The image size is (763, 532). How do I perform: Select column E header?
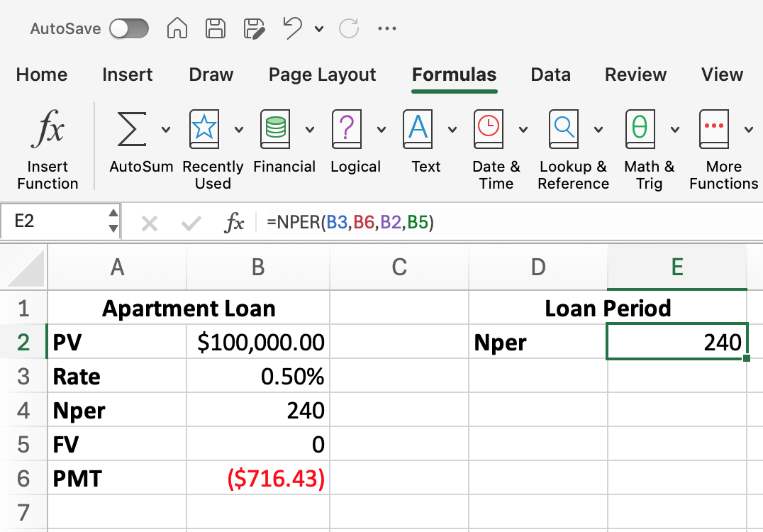tap(677, 267)
